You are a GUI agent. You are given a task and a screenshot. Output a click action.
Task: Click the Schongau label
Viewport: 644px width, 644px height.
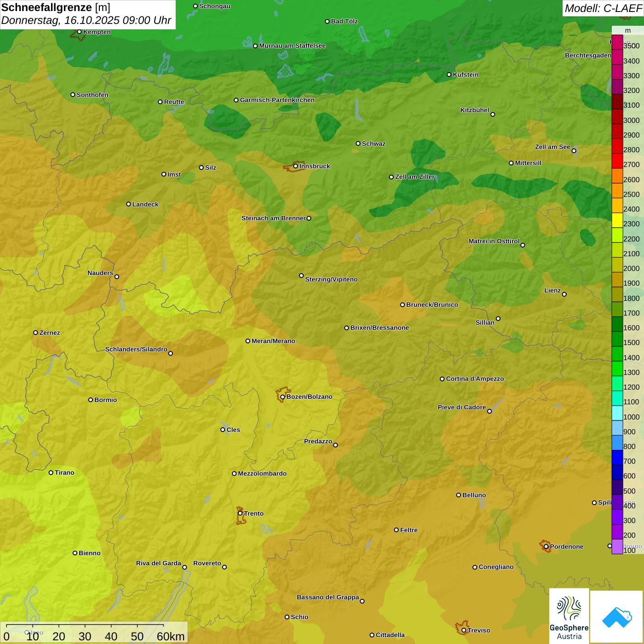click(x=215, y=6)
